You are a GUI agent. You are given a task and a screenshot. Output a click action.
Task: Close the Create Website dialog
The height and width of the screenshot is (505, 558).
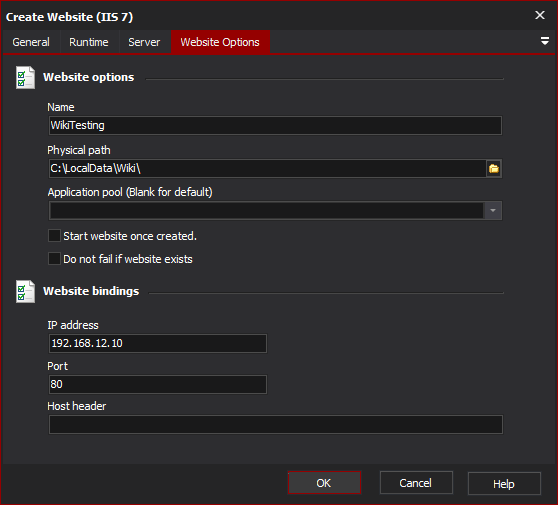tap(540, 15)
